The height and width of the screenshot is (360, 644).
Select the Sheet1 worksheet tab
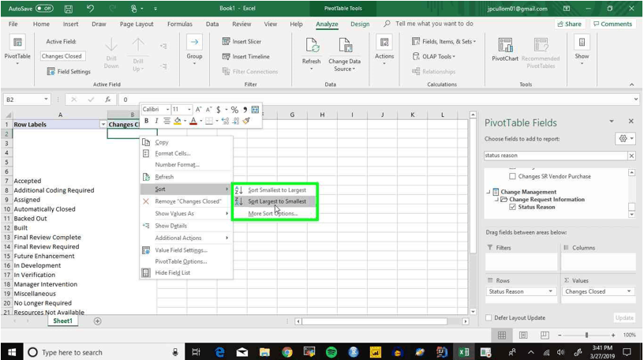(62, 321)
